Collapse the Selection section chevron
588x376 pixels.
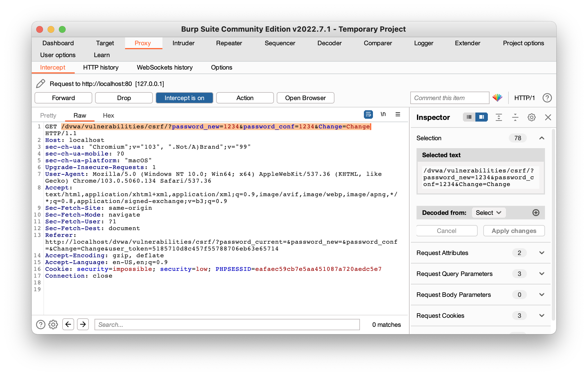click(542, 138)
